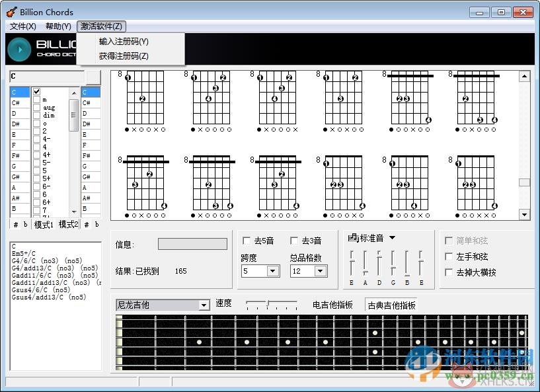Image resolution: width=540 pixels, height=392 pixels.
Task: Select Em5+/C in chord names list
Action: 24,253
